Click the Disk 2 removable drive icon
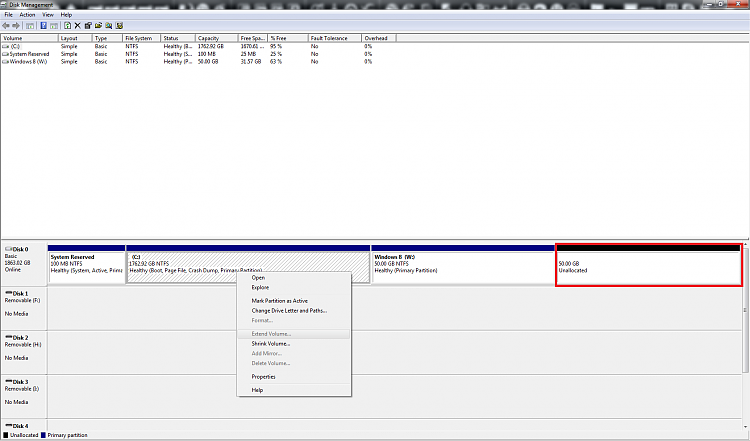 point(9,337)
